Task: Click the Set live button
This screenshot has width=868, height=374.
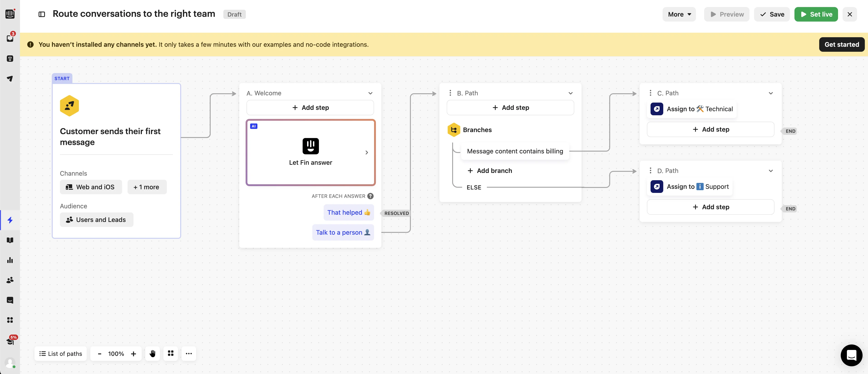Action: (816, 14)
